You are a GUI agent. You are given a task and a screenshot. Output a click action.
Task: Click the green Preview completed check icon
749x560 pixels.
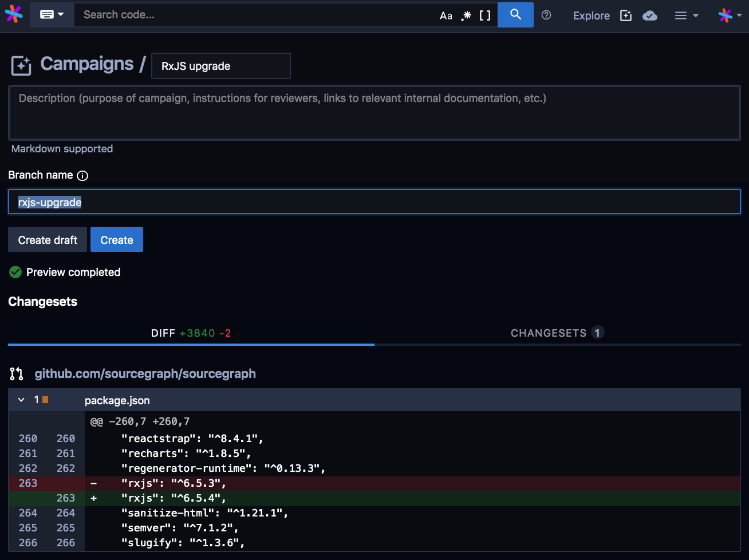pos(15,272)
